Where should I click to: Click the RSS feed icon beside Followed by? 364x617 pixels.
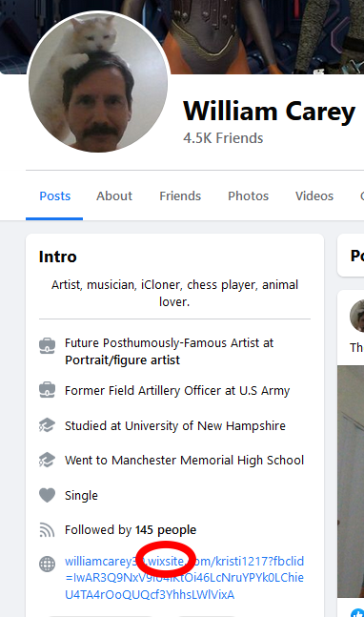[x=48, y=529]
